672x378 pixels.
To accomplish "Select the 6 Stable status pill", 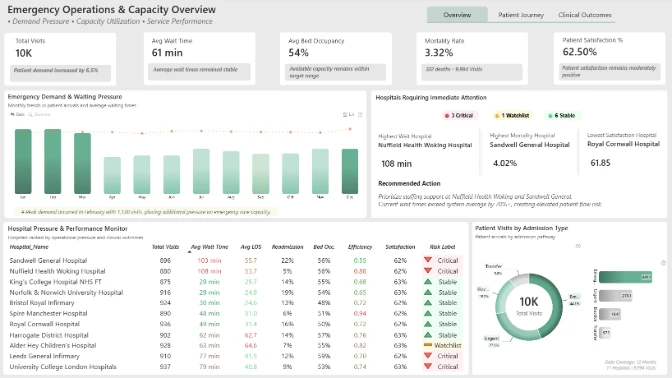I will (562, 115).
